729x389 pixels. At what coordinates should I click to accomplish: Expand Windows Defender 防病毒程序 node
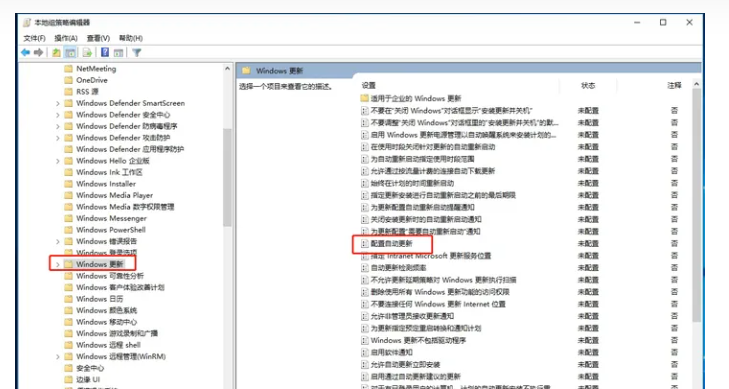tap(58, 126)
